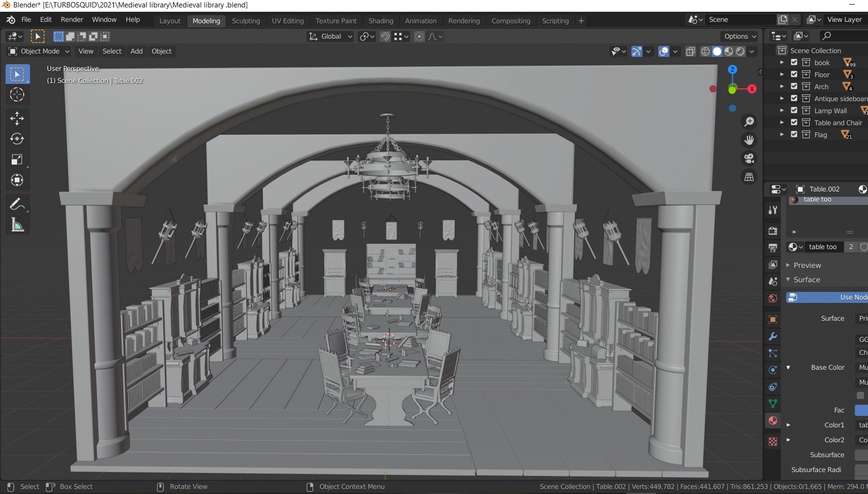Image resolution: width=868 pixels, height=494 pixels.
Task: Uncheck the Flag collection checkbox
Action: 794,134
